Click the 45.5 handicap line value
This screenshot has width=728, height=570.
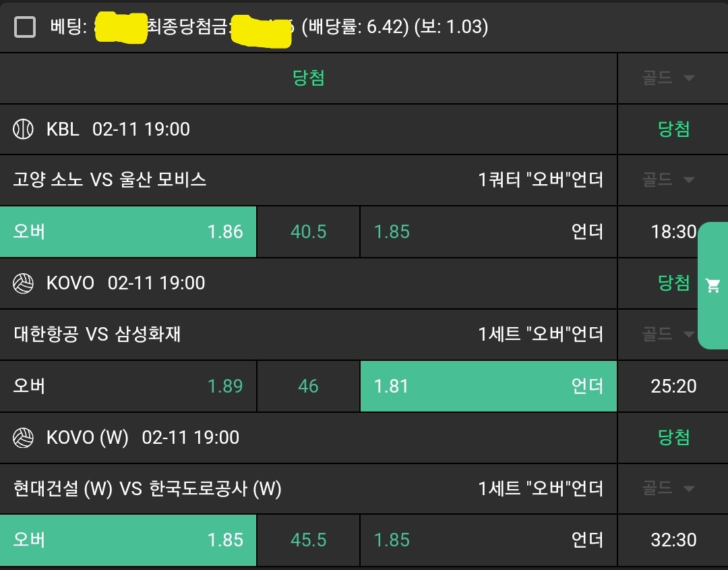[x=308, y=540]
